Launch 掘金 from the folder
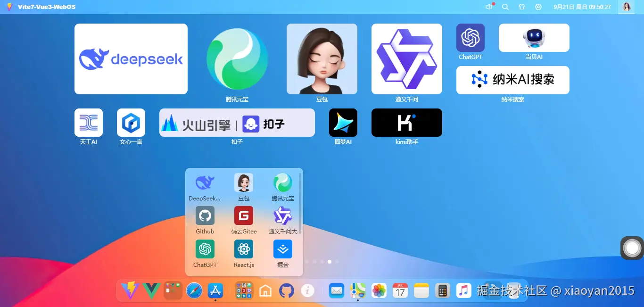Viewport: 644px width, 307px height. [x=282, y=249]
